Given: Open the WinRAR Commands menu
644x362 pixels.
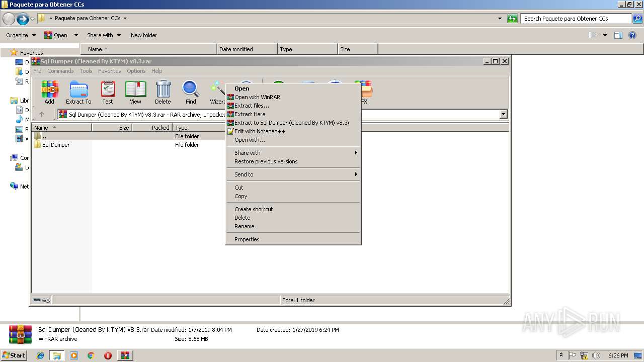Looking at the screenshot, I should click(x=60, y=71).
